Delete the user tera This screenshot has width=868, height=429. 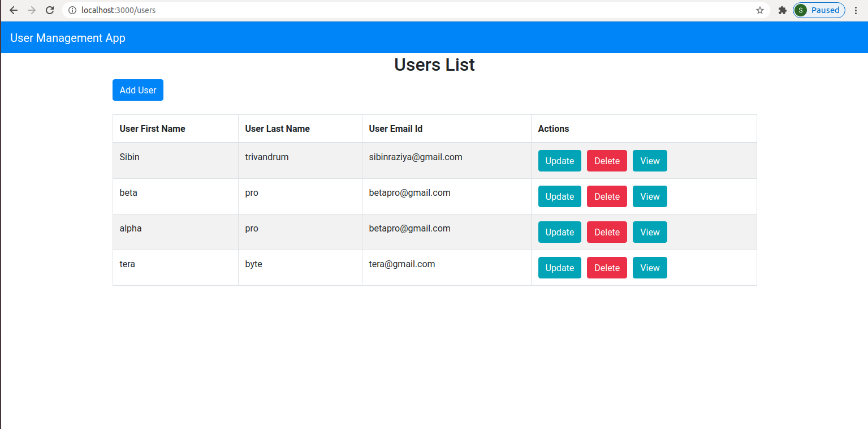tap(607, 268)
